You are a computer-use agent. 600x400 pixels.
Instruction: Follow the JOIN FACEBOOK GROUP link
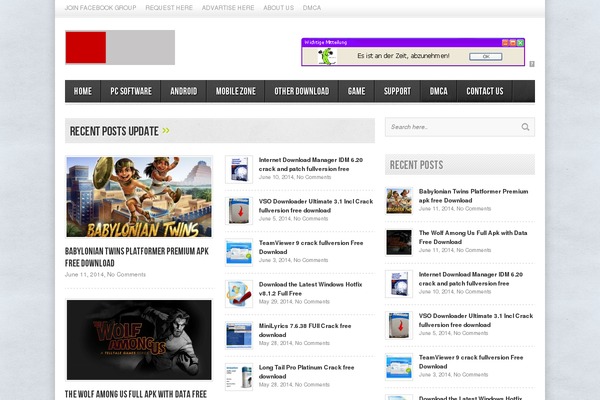pos(101,8)
